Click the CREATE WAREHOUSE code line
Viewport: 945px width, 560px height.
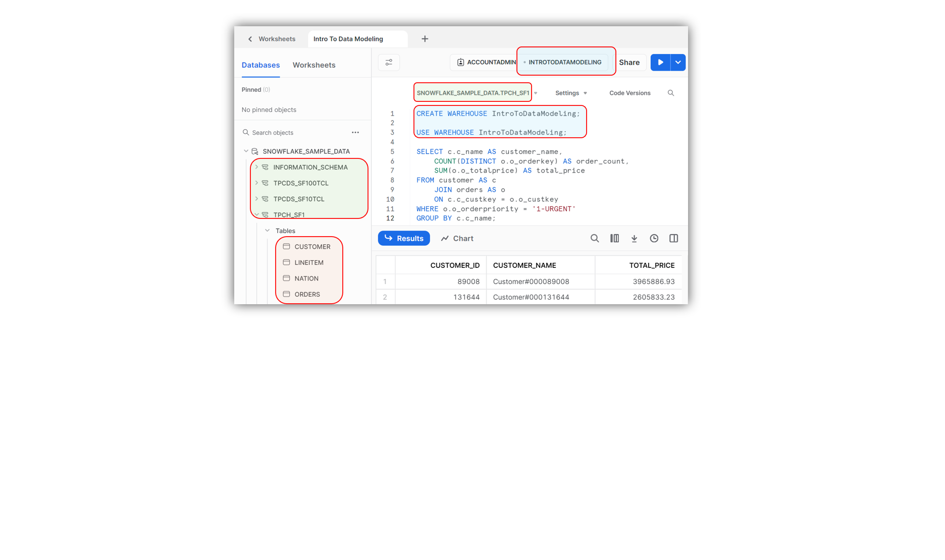pos(498,114)
